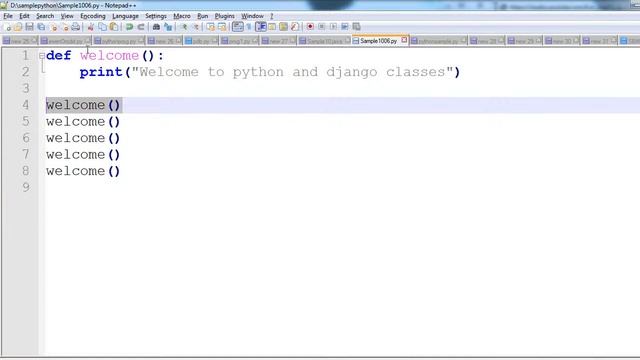Switch to the new 28 tab

point(487,41)
